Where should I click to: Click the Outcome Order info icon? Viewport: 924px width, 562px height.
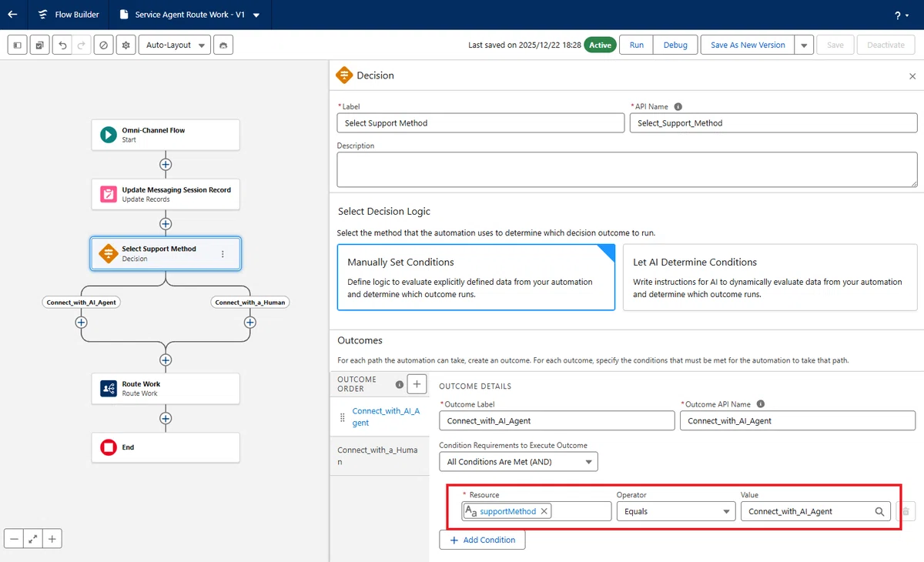(x=399, y=384)
